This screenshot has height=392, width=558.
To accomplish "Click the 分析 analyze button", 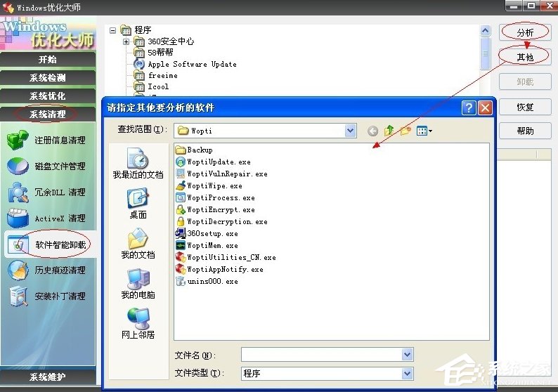I will pyautogui.click(x=525, y=33).
